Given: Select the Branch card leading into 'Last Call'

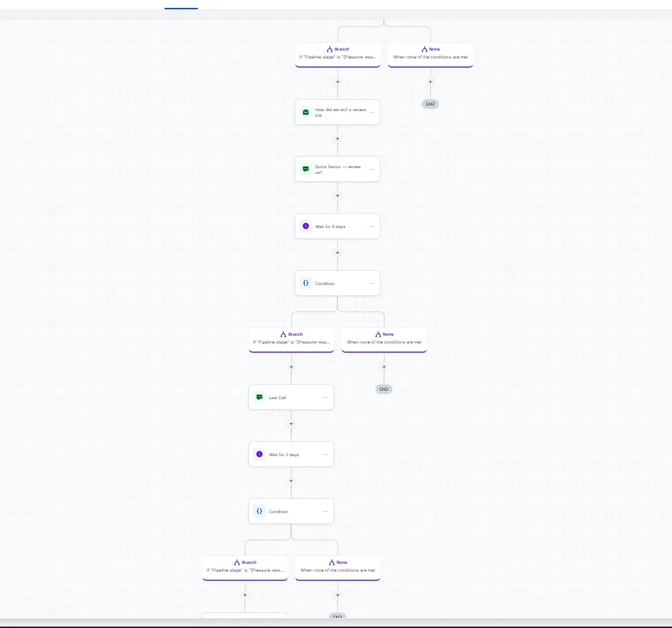Looking at the screenshot, I should click(x=292, y=340).
